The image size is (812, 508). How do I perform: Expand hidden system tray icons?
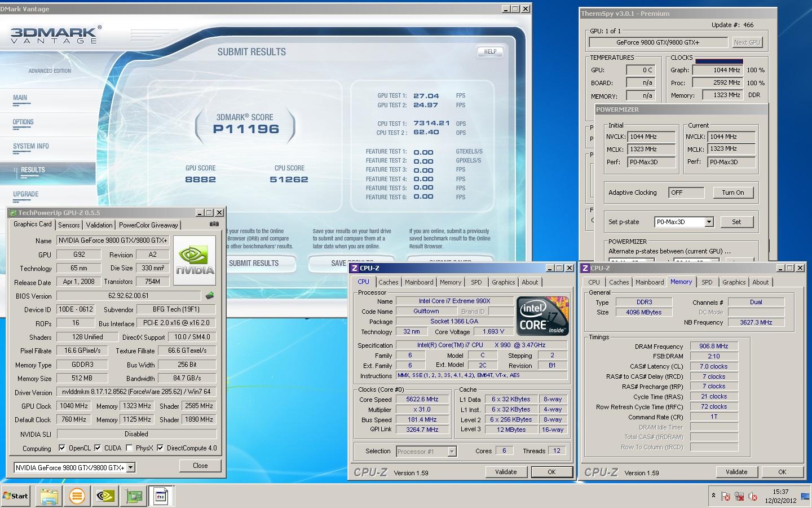(713, 496)
